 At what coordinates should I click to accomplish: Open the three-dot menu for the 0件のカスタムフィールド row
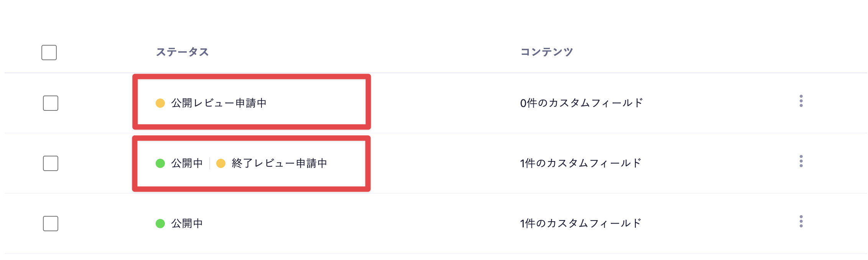(801, 101)
